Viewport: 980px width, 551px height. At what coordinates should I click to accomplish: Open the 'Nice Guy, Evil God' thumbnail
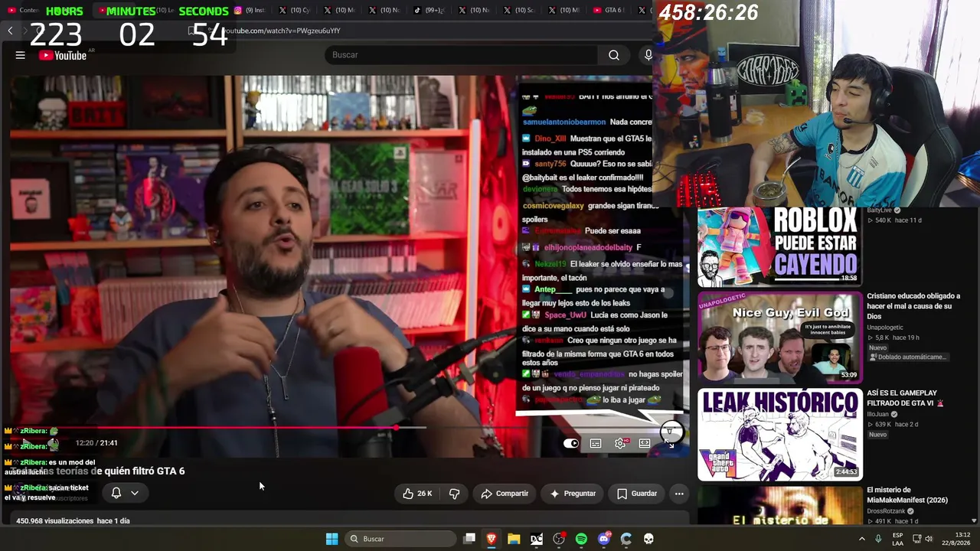point(779,337)
